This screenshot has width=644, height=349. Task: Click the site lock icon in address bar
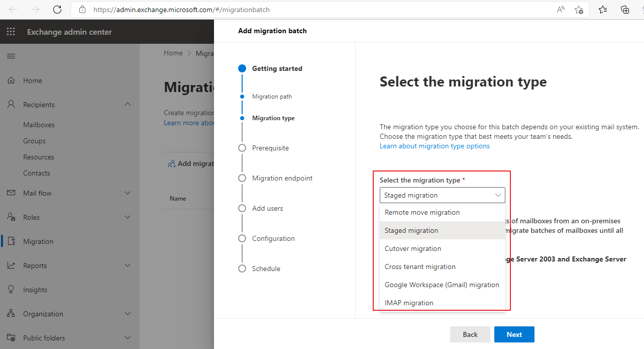83,10
